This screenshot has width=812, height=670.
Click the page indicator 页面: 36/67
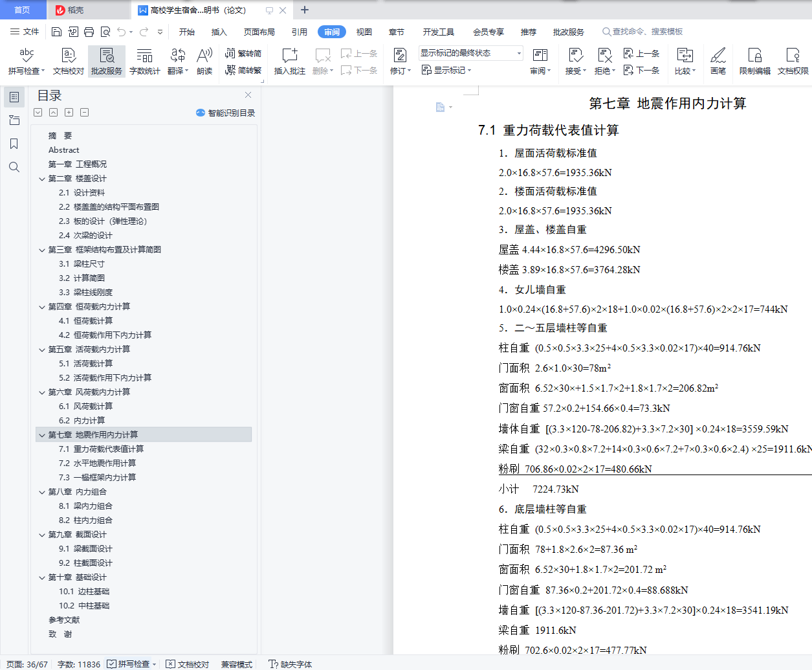[x=27, y=664]
